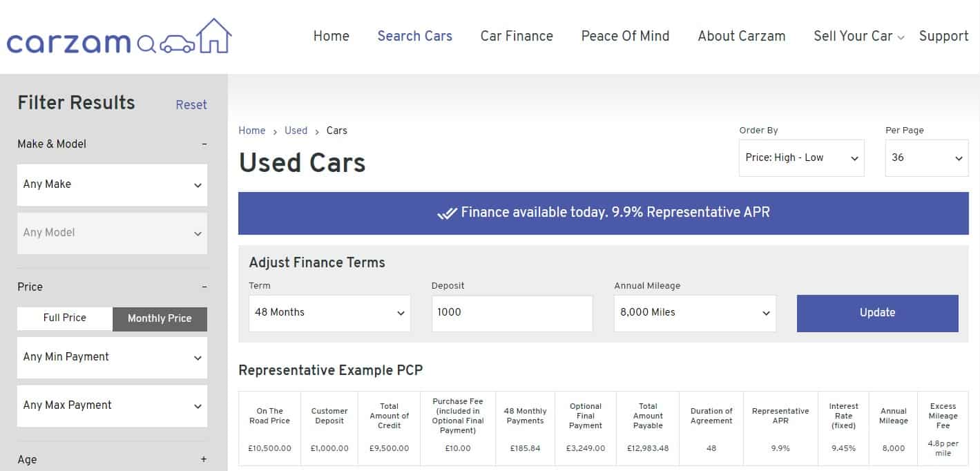Open the Car Finance menu item
This screenshot has width=980, height=471.
(517, 36)
